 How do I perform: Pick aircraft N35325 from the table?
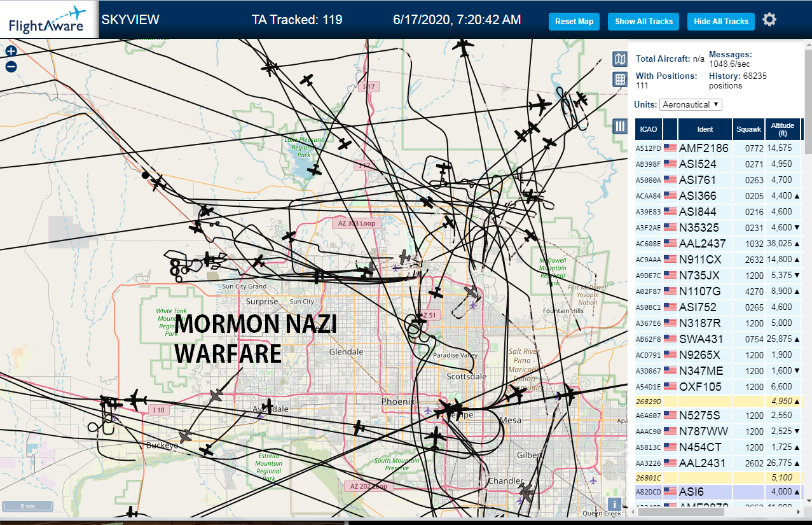[718, 228]
